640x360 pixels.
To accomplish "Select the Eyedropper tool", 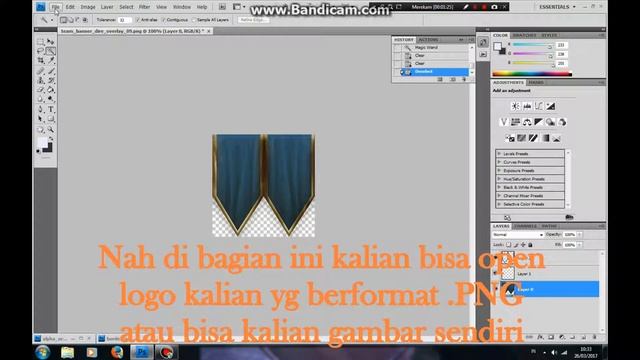I will coord(51,60).
